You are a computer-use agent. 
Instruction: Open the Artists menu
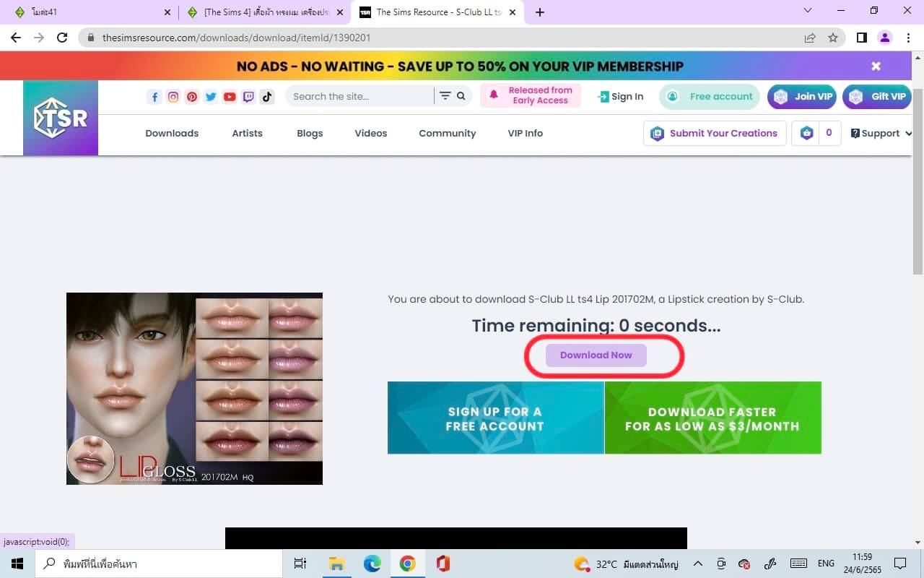[247, 133]
